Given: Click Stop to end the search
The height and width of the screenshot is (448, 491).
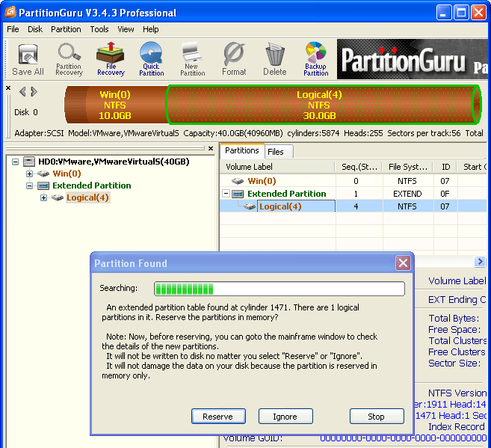Looking at the screenshot, I should (x=377, y=417).
